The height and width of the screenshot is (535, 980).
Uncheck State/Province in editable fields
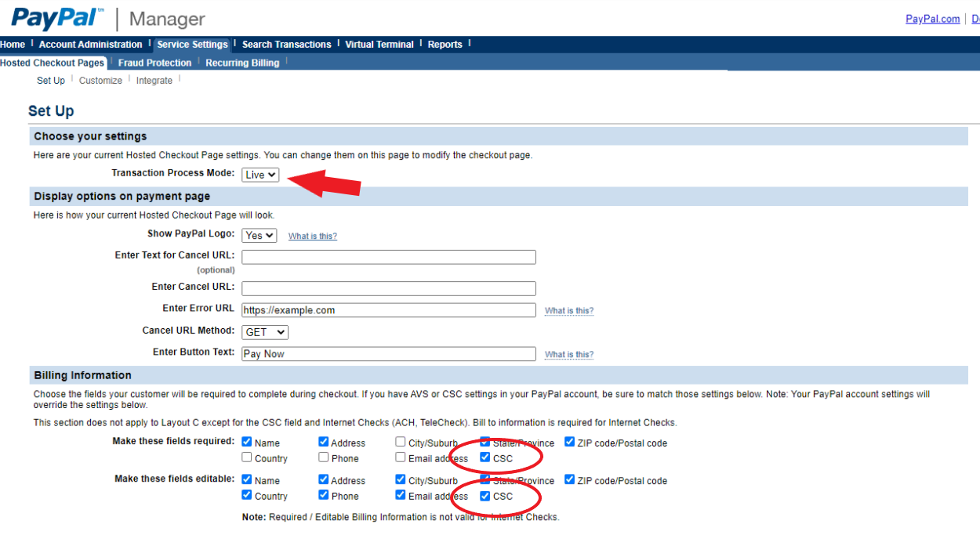tap(485, 479)
